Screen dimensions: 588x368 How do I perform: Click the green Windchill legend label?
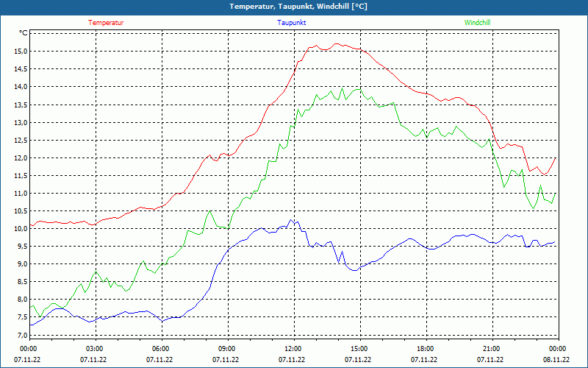tap(477, 23)
